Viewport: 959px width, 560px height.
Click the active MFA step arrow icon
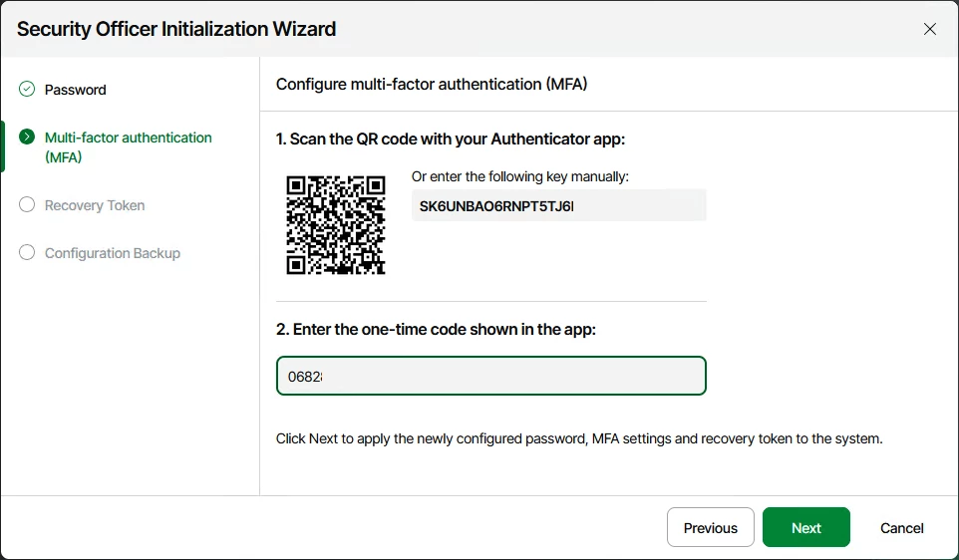pos(27,137)
